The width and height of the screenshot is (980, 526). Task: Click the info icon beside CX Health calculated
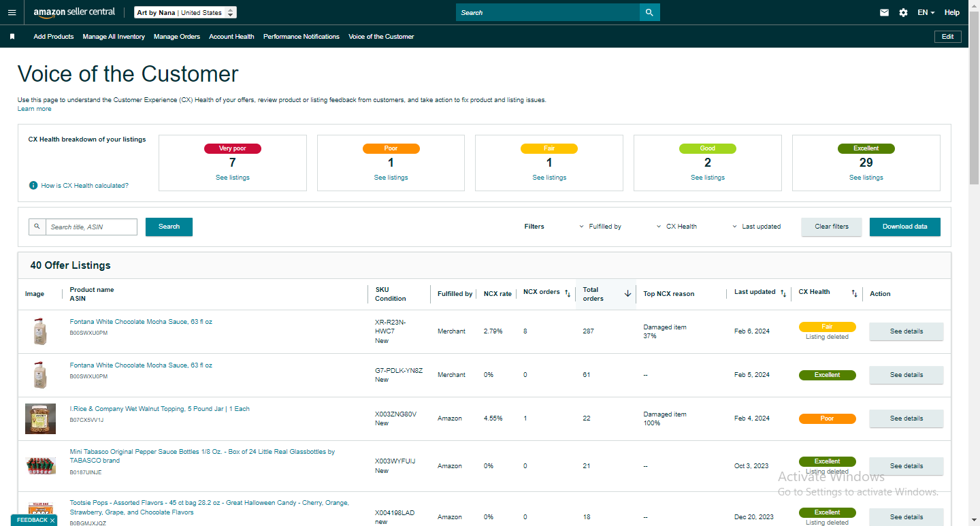33,185
